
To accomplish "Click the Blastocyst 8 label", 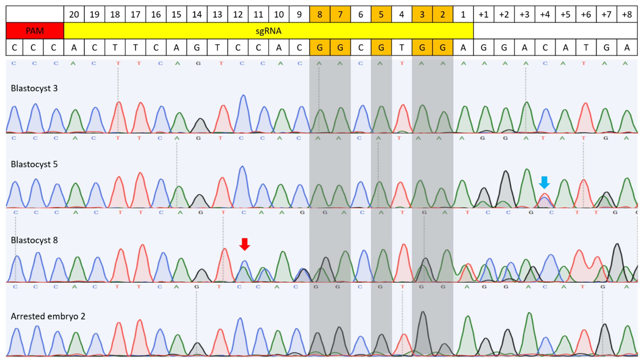I will click(x=34, y=240).
